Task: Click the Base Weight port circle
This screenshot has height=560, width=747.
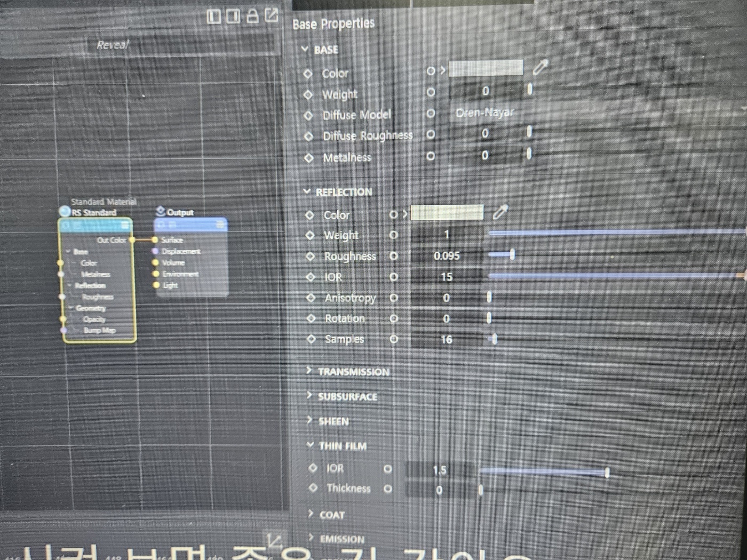Action: pyautogui.click(x=431, y=92)
